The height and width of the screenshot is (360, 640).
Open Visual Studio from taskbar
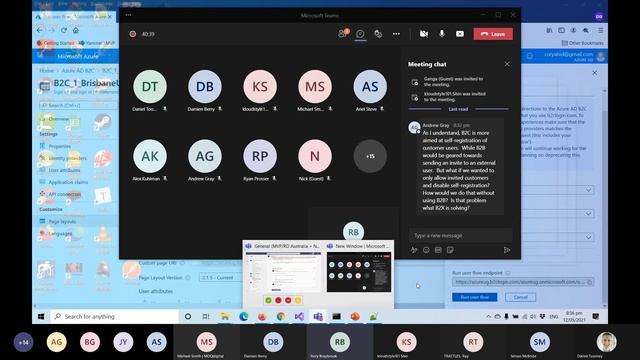pos(299,316)
